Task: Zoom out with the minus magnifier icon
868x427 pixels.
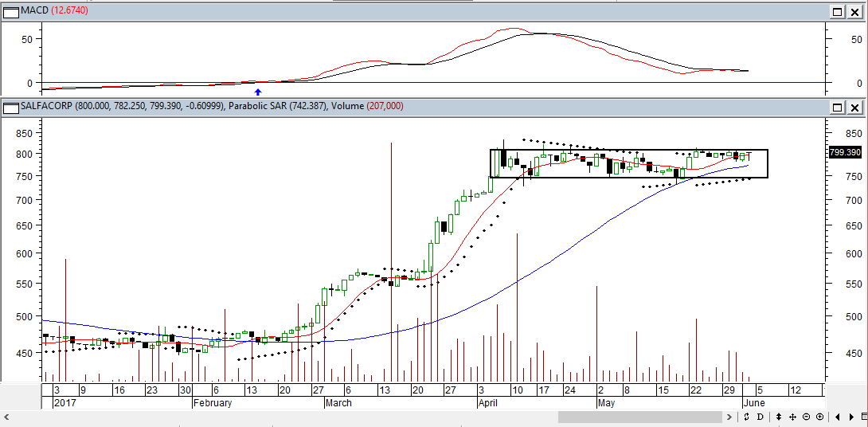Action: click(x=806, y=417)
